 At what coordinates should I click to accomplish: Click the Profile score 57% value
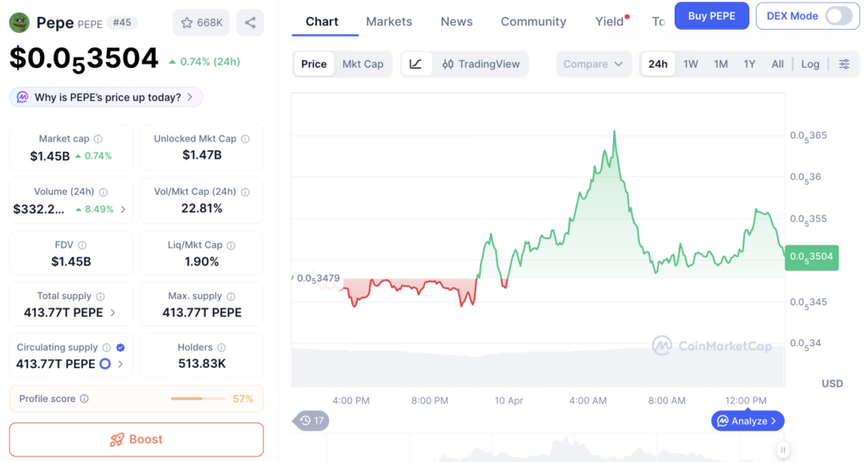pyautogui.click(x=243, y=399)
